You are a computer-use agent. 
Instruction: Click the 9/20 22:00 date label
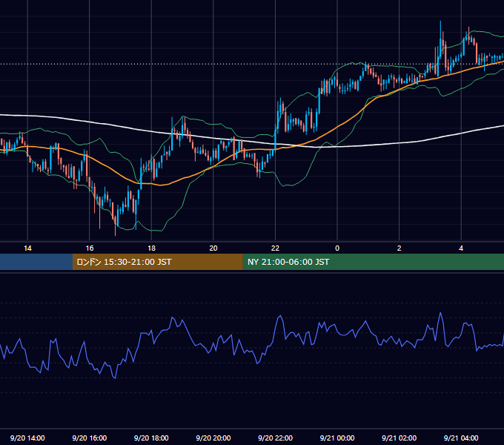(x=276, y=438)
